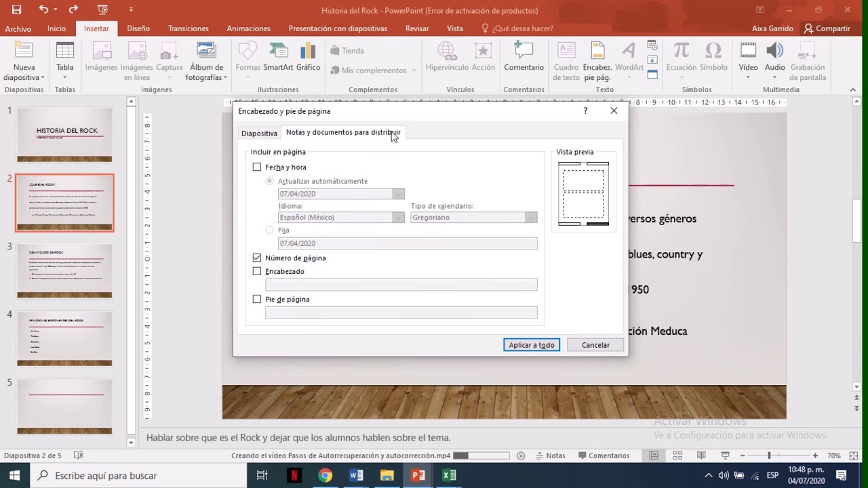
Task: Click the Compartir button
Action: tap(827, 28)
